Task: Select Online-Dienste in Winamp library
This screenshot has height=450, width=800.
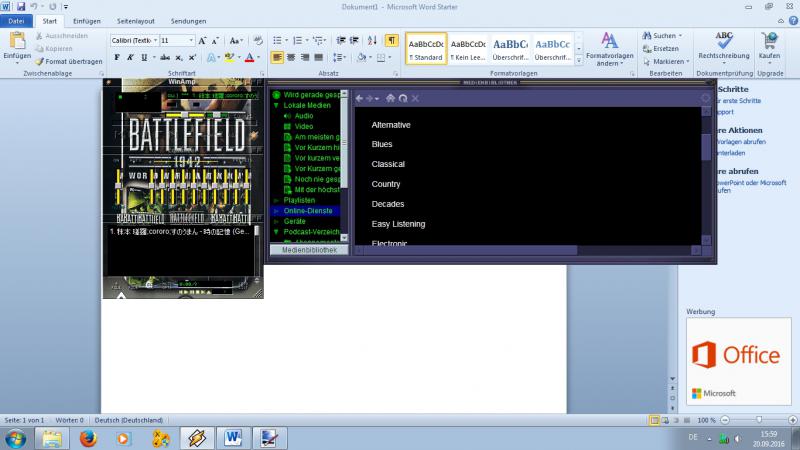Action: [308, 211]
